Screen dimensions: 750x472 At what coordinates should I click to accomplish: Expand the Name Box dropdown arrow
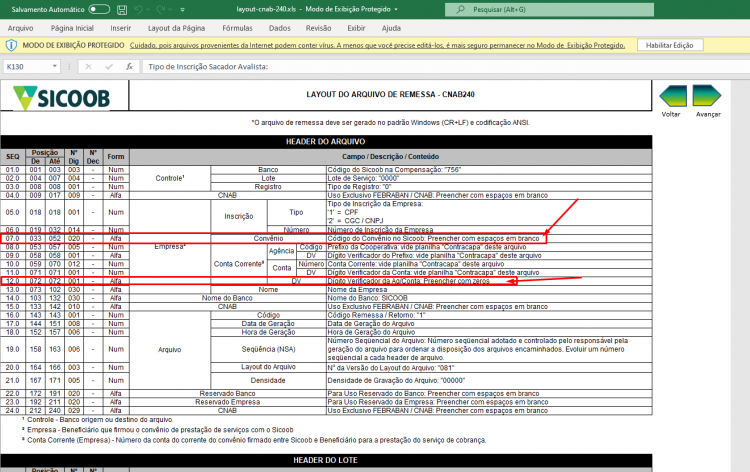click(55, 66)
